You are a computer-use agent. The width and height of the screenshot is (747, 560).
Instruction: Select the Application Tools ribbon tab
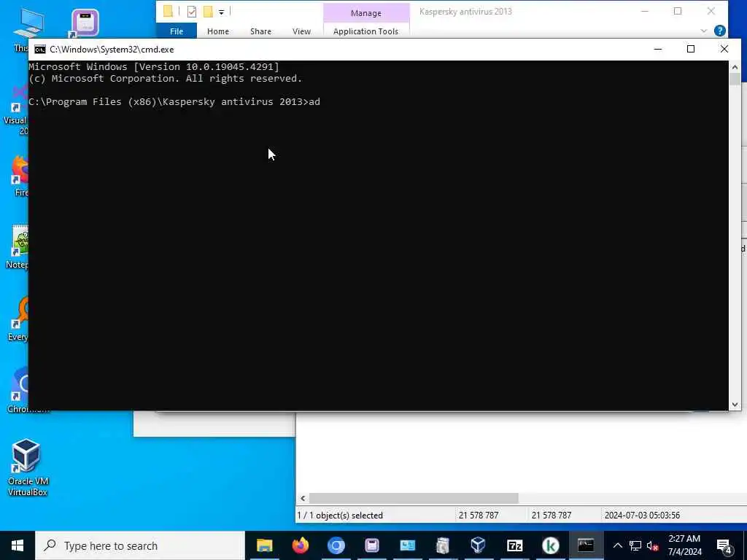point(366,31)
